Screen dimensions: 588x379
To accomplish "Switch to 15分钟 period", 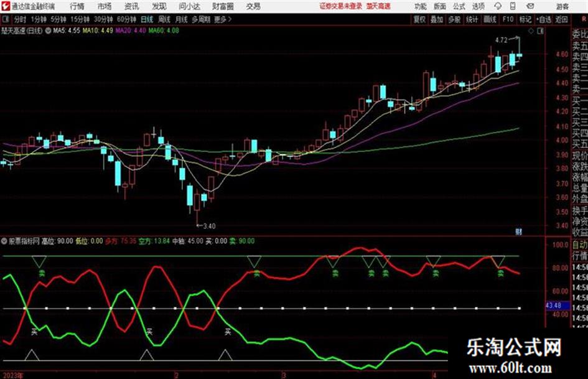I will click(x=80, y=19).
